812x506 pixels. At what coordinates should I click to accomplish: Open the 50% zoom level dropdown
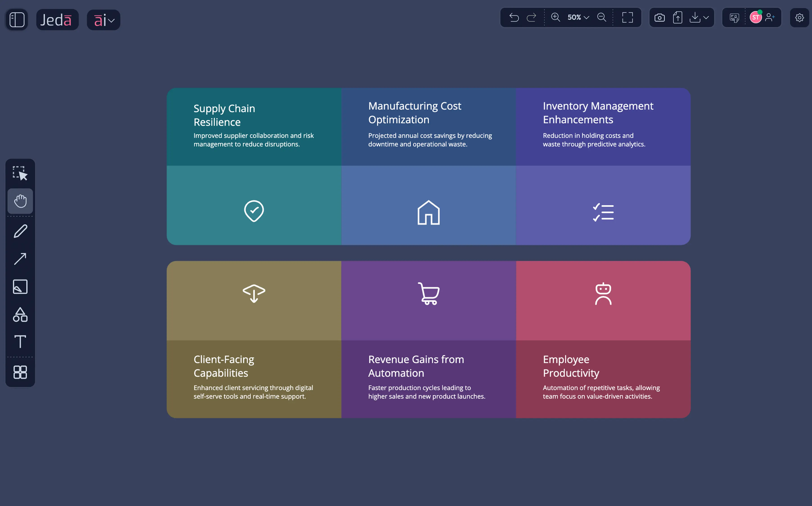tap(578, 17)
